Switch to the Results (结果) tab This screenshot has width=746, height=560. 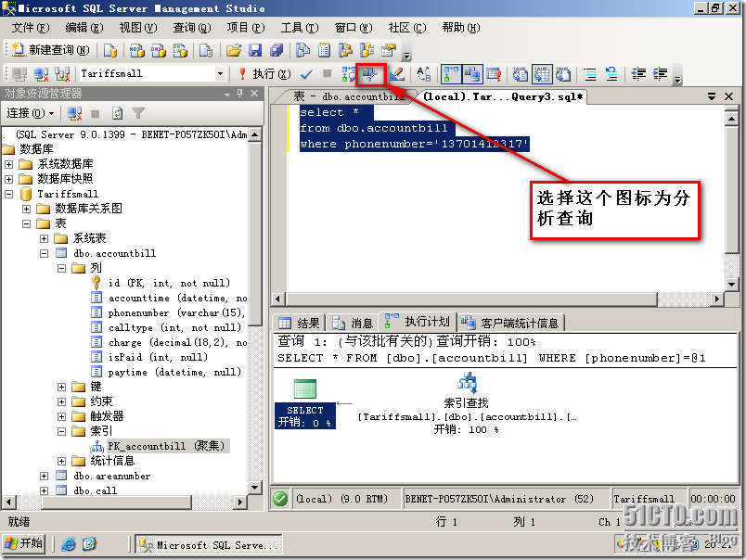coord(299,323)
